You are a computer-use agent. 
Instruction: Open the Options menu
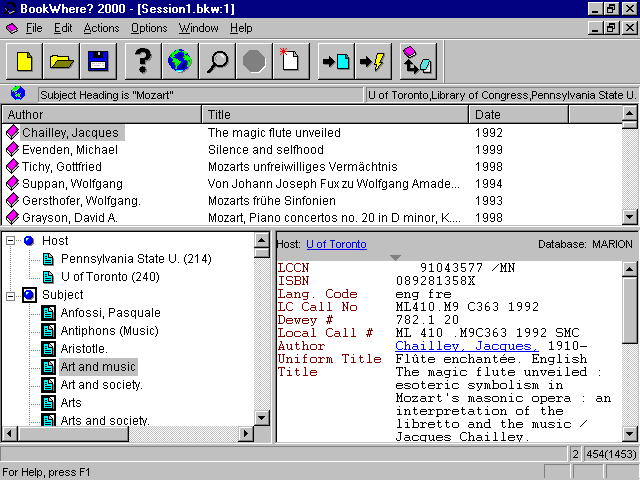click(x=149, y=28)
